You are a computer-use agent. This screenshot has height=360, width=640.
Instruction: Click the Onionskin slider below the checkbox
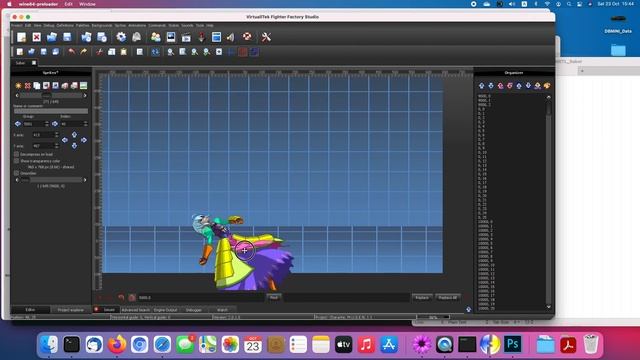pyautogui.click(x=51, y=180)
